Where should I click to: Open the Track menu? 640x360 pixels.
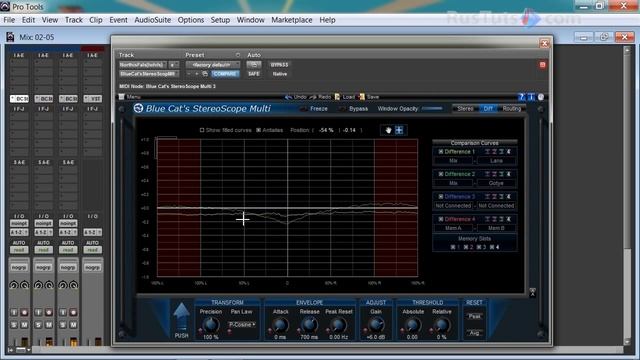pyautogui.click(x=74, y=20)
